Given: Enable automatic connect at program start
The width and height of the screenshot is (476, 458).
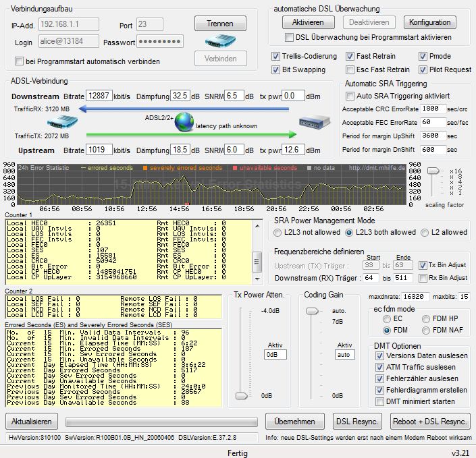Looking at the screenshot, I should pos(19,61).
